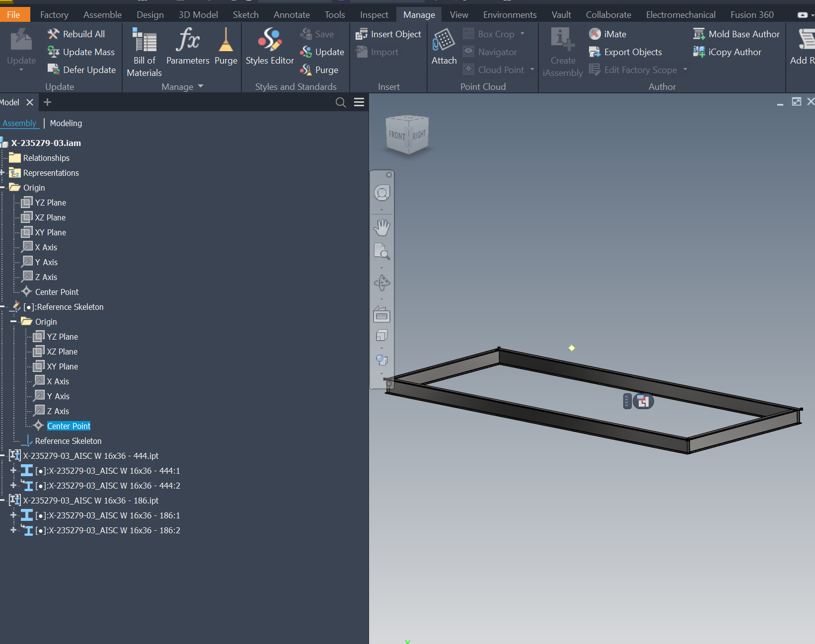This screenshot has width=815, height=644.
Task: Switch to the Assemble ribbon tab
Action: (x=102, y=14)
